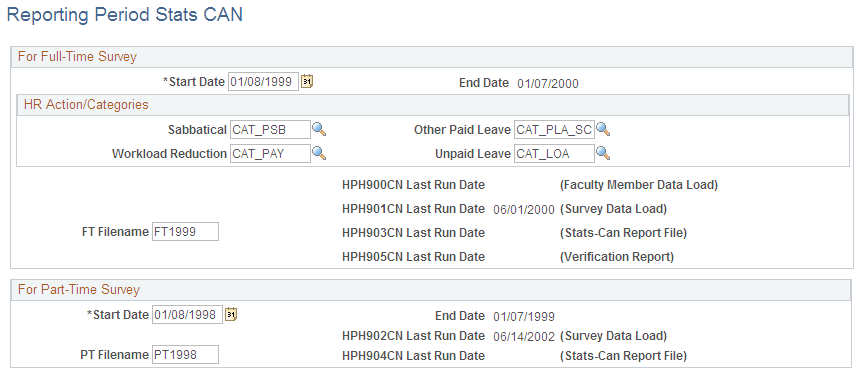Click the FT Filename label
Viewport: 861px width, 376px height.
[115, 232]
